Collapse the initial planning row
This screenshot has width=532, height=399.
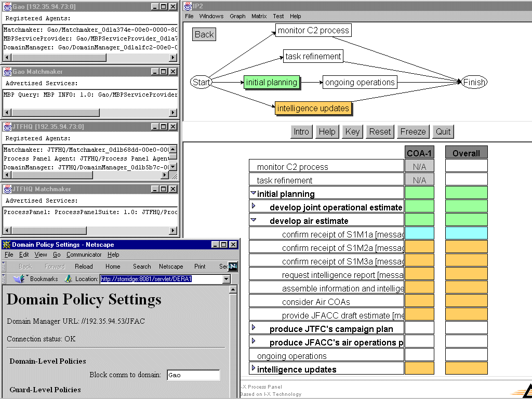tap(254, 193)
